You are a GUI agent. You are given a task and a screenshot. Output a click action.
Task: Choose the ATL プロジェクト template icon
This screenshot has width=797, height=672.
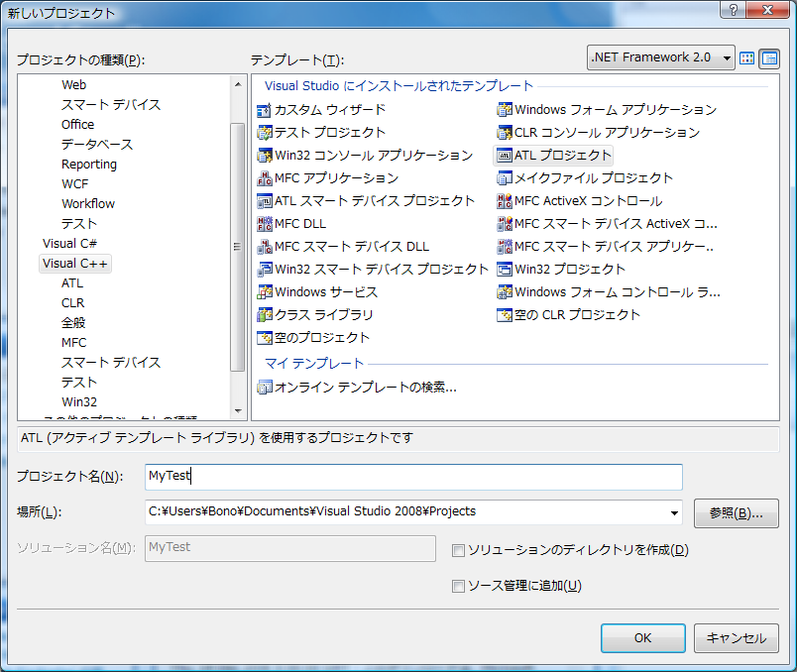click(x=505, y=156)
